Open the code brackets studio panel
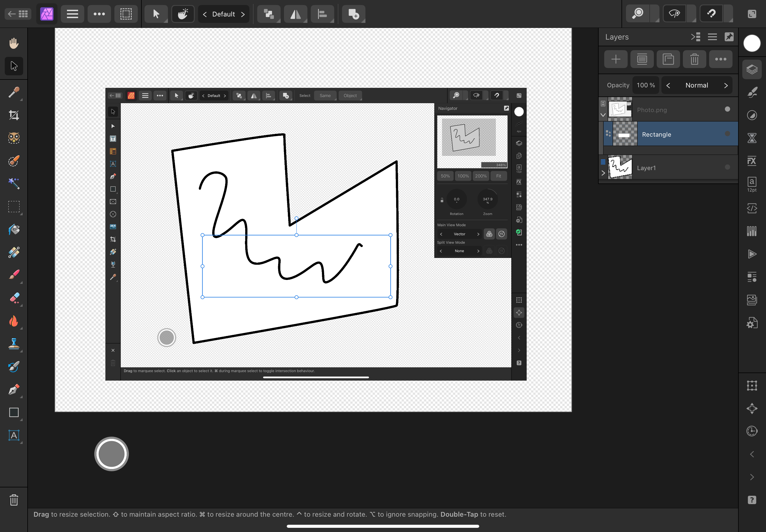766x532 pixels. coord(752,208)
